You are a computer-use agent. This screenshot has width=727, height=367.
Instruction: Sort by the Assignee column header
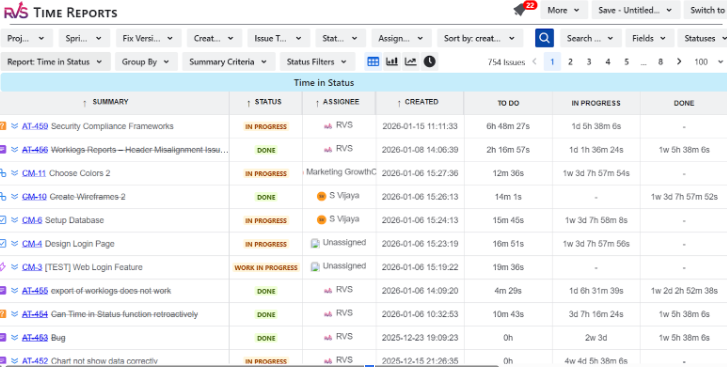[x=338, y=102]
